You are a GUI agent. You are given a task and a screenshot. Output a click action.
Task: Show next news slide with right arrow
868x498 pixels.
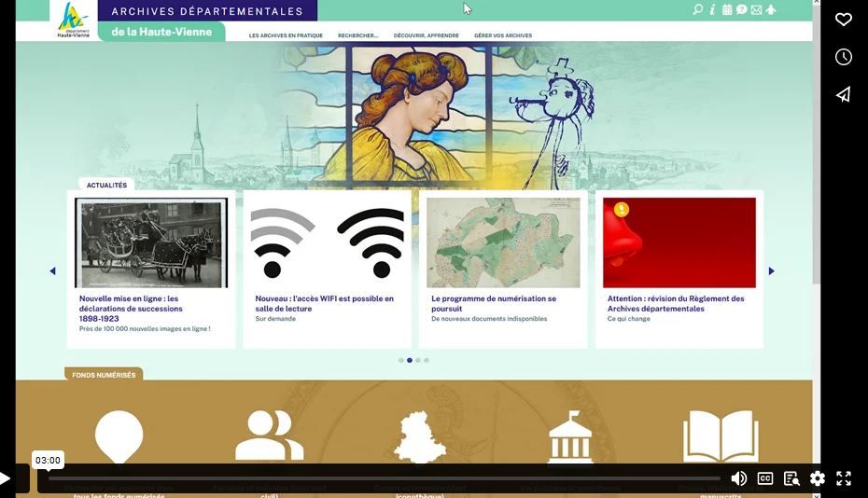pos(771,271)
